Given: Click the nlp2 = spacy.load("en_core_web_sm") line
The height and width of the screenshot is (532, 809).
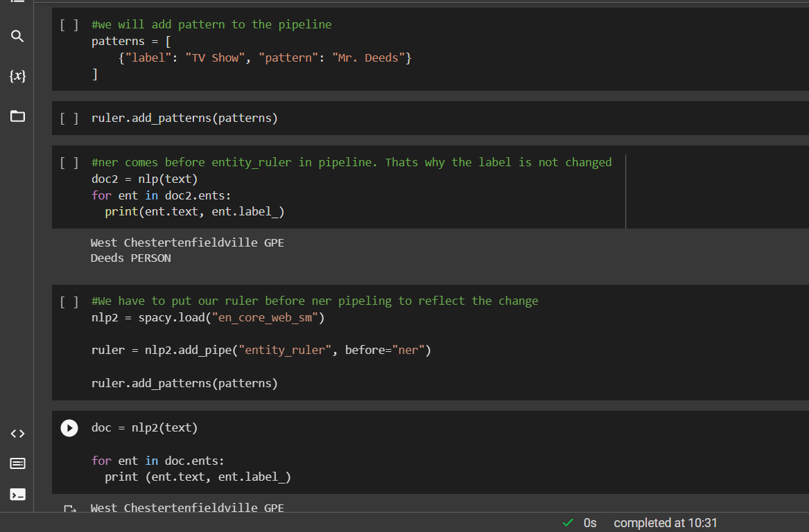Looking at the screenshot, I should [x=208, y=317].
